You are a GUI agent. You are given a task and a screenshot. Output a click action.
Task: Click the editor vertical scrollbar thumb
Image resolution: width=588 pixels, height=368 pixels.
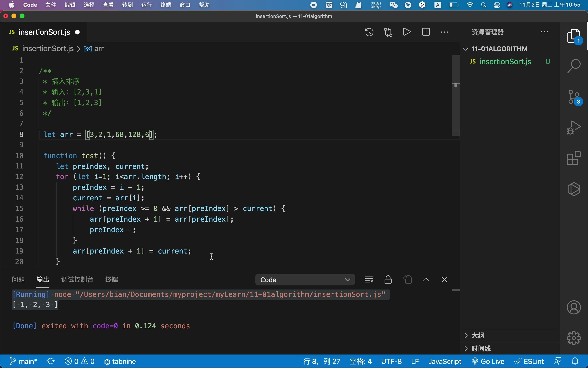[x=455, y=95]
